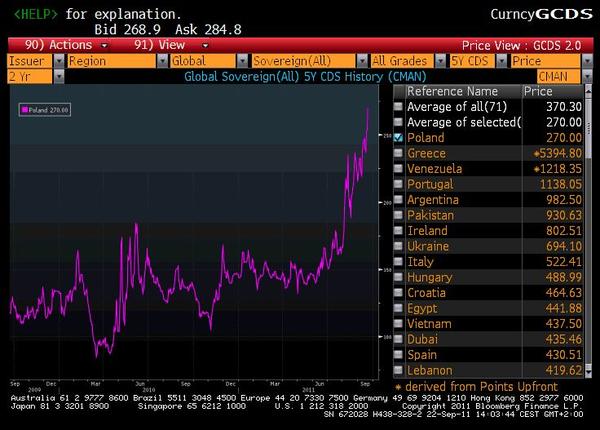The image size is (600, 430).
Task: Check the Vietnam checkbox
Action: (398, 323)
